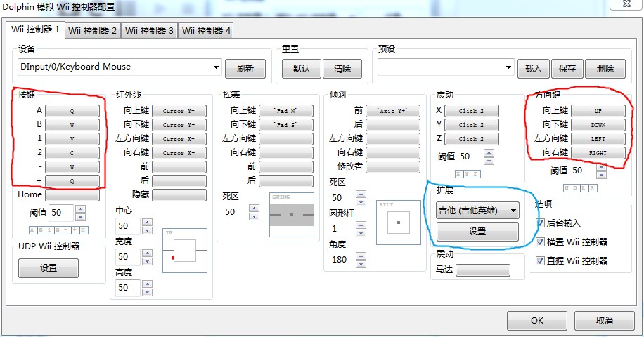Click the minus (-) button mapping
Screen dimensions: 644x337
pos(72,167)
